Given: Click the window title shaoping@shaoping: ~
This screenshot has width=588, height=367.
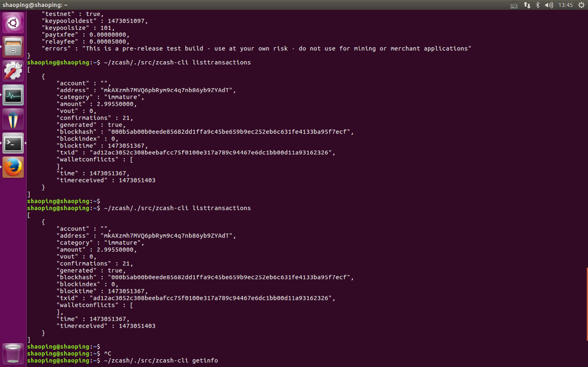Looking at the screenshot, I should click(35, 5).
